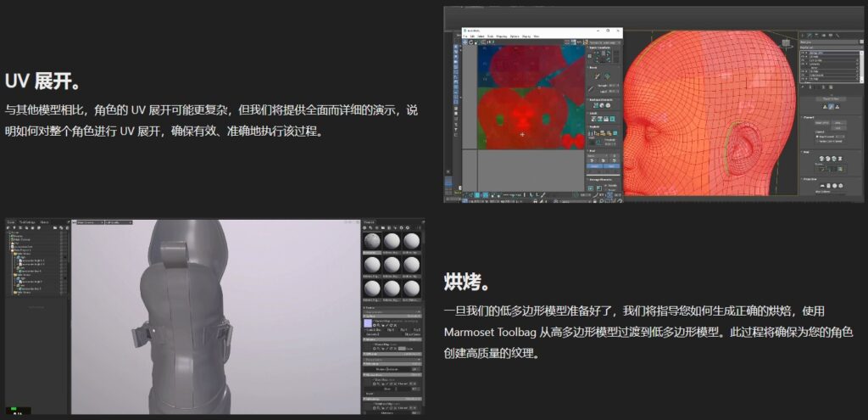
Task: Click the ViewCube in 3ds Max viewport
Action: [786, 43]
